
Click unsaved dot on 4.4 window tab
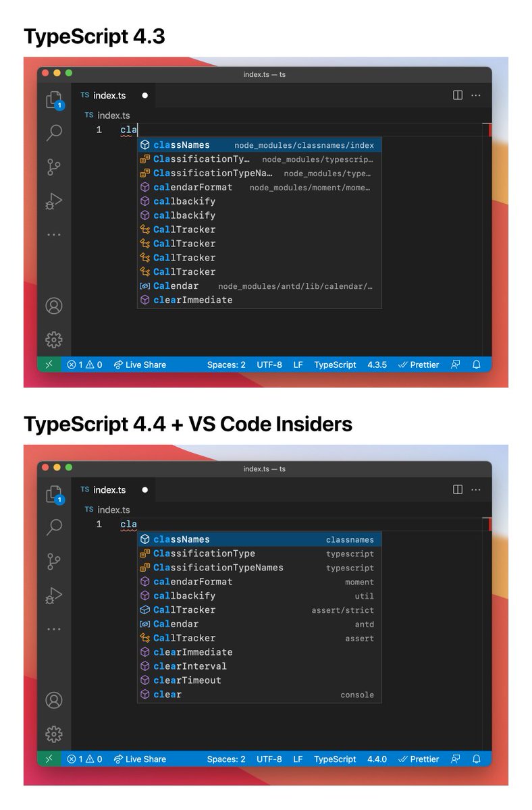144,489
